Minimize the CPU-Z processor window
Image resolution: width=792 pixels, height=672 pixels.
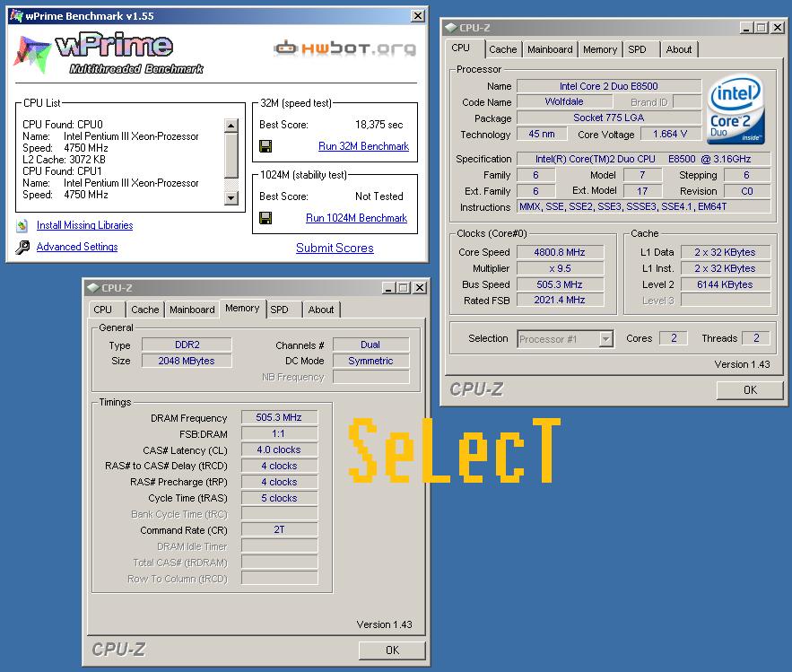(746, 28)
